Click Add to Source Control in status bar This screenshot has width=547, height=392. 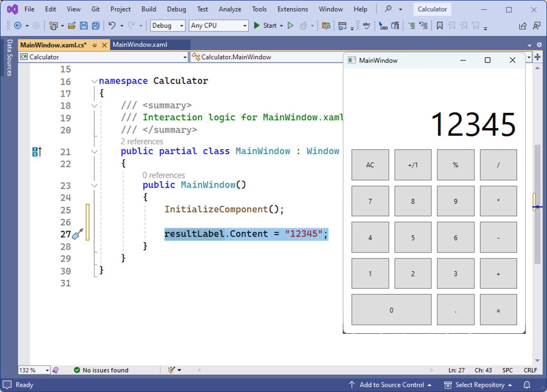coord(390,385)
